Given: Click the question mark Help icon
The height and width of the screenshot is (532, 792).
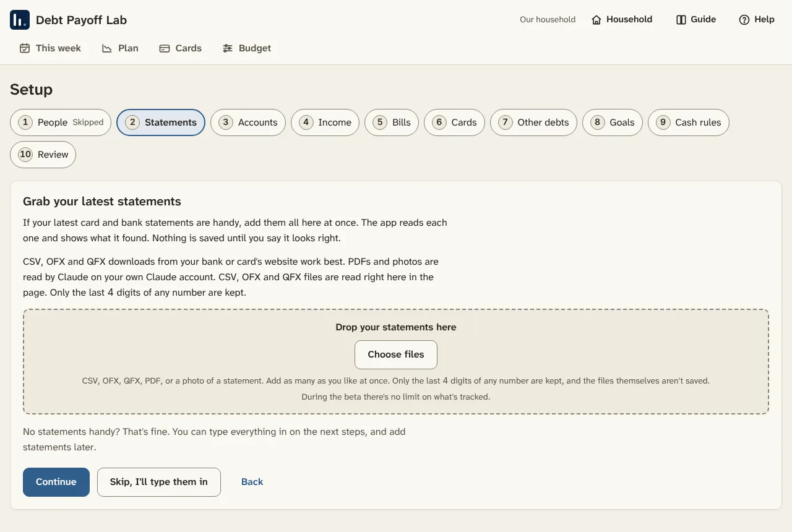Looking at the screenshot, I should [744, 20].
